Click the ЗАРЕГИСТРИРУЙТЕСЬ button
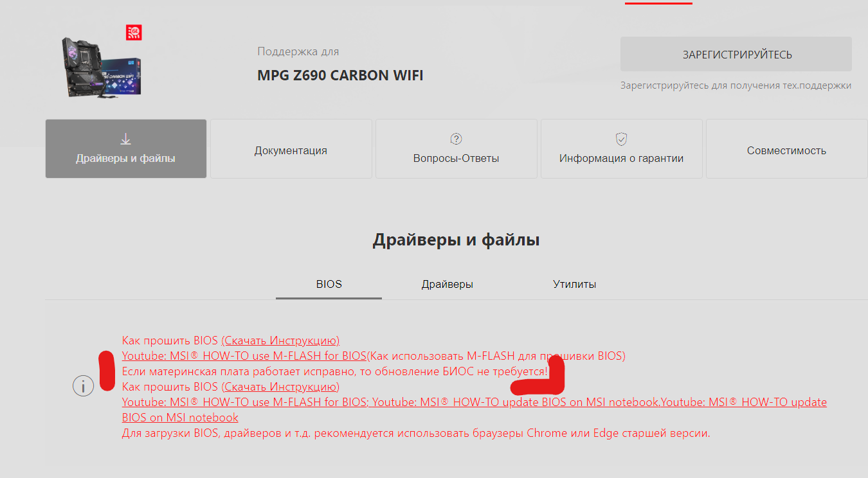 736,54
